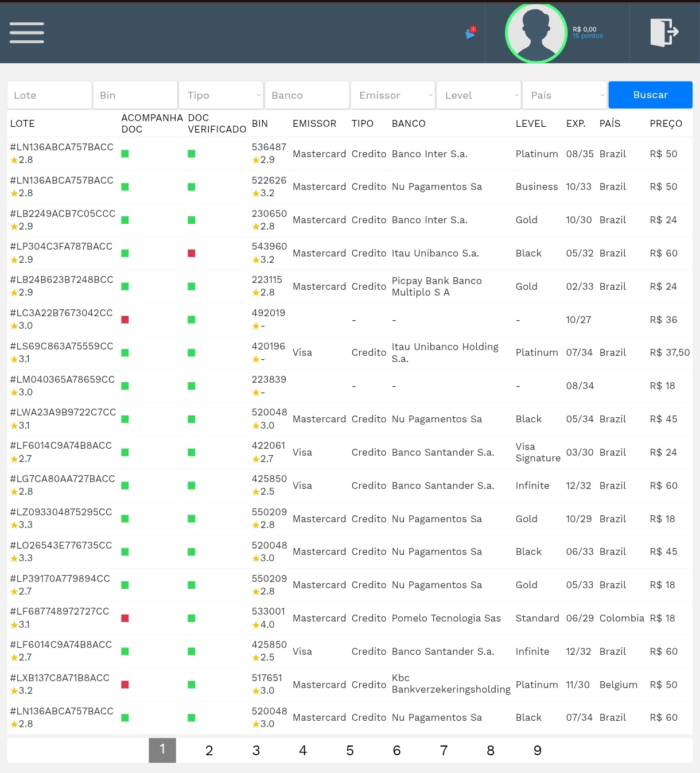The height and width of the screenshot is (773, 700).
Task: Select lote "#LB2249ACB7C05CCC"
Action: (63, 213)
